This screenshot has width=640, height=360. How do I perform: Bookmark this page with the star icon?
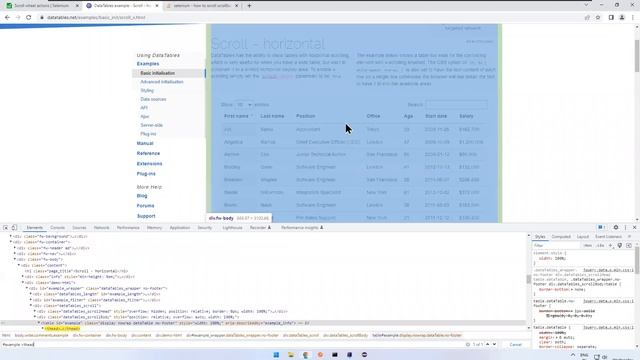598,18
